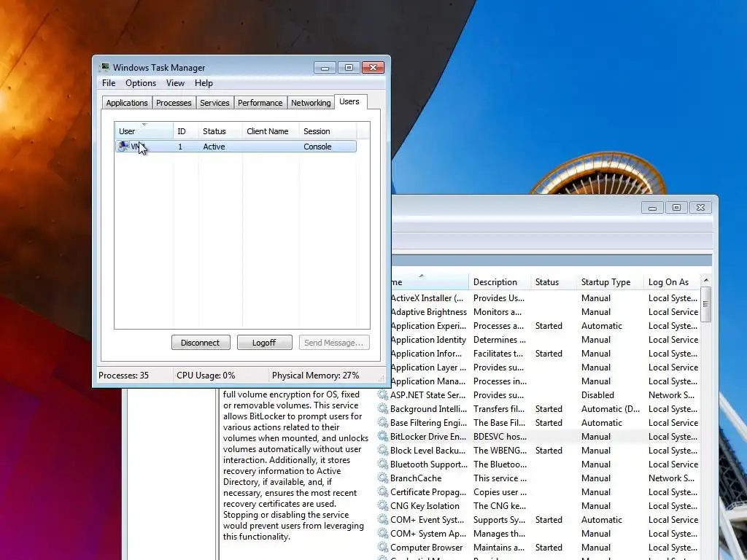Select the ActiveX Installer service row

pyautogui.click(x=546, y=298)
